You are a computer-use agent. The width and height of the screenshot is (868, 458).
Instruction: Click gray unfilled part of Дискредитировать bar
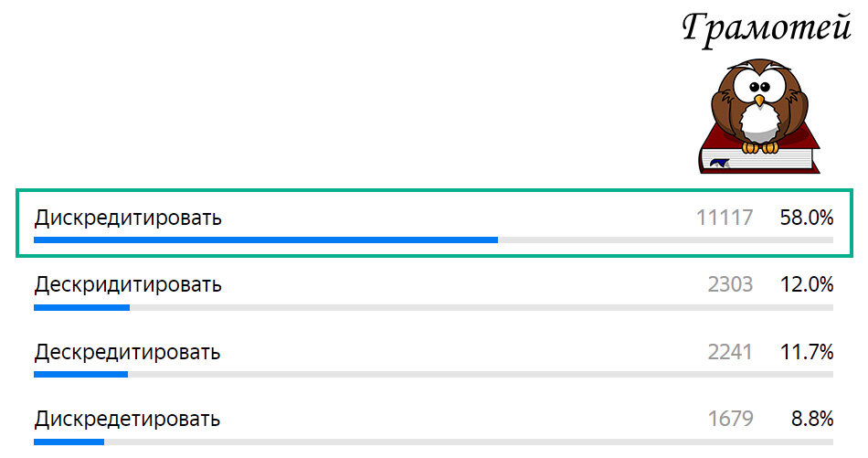(665, 240)
